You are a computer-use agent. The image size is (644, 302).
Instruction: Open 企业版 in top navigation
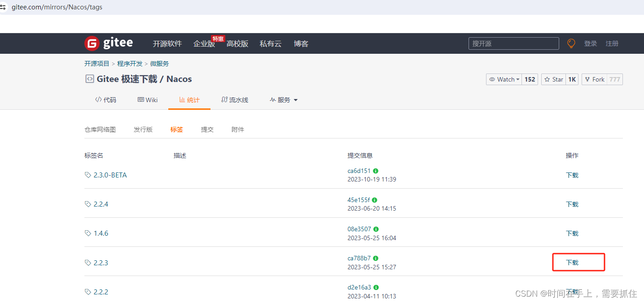(x=204, y=43)
